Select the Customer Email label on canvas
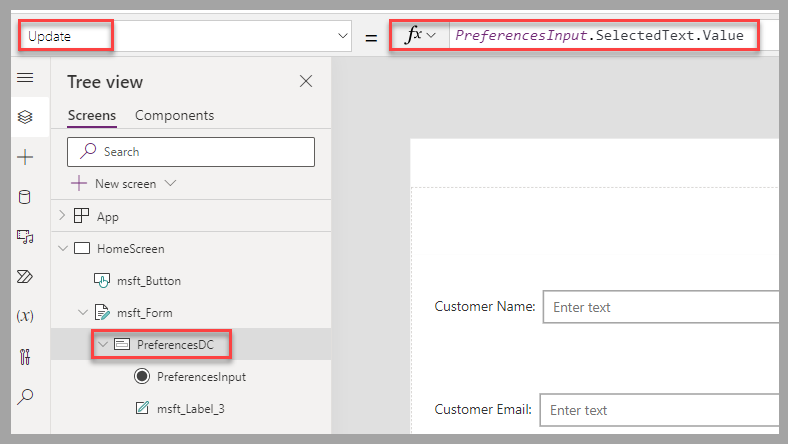Viewport: 788px width, 444px height. pyautogui.click(x=483, y=409)
